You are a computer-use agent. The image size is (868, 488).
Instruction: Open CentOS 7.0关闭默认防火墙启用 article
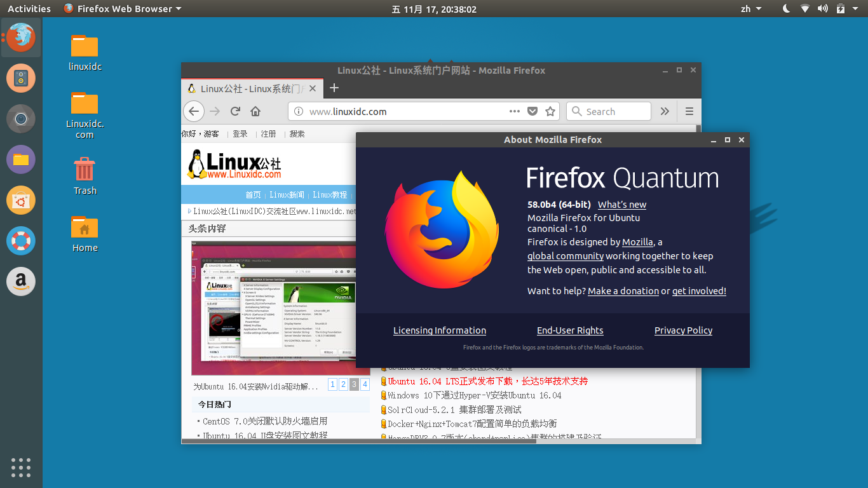click(265, 421)
